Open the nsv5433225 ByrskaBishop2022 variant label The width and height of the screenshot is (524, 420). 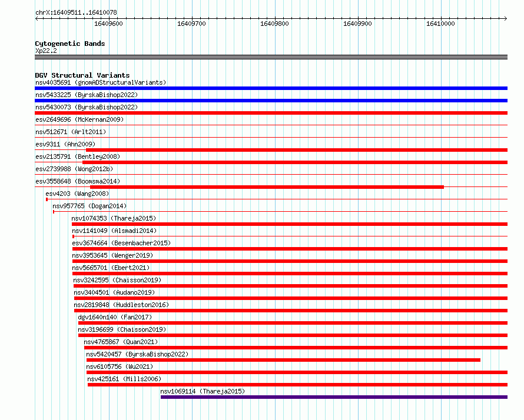pyautogui.click(x=87, y=95)
